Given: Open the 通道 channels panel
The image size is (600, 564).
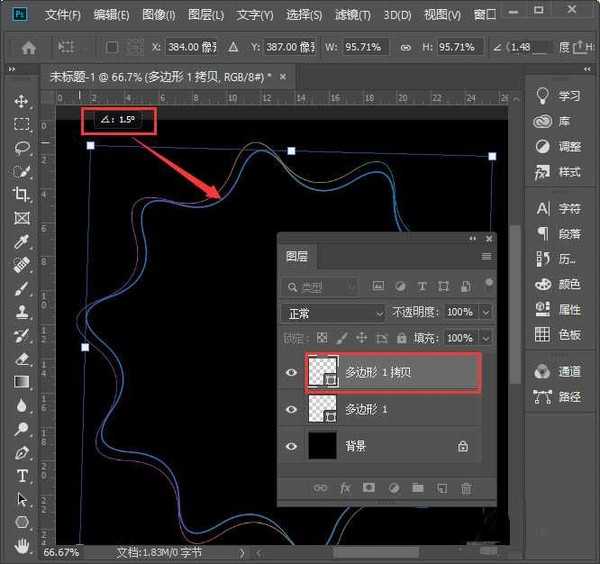Looking at the screenshot, I should click(x=558, y=371).
